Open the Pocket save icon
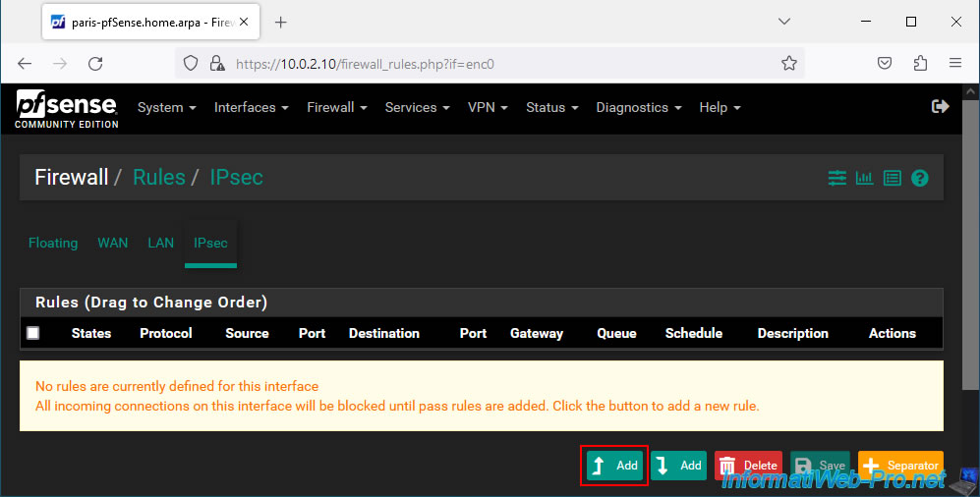980x497 pixels. [x=885, y=63]
